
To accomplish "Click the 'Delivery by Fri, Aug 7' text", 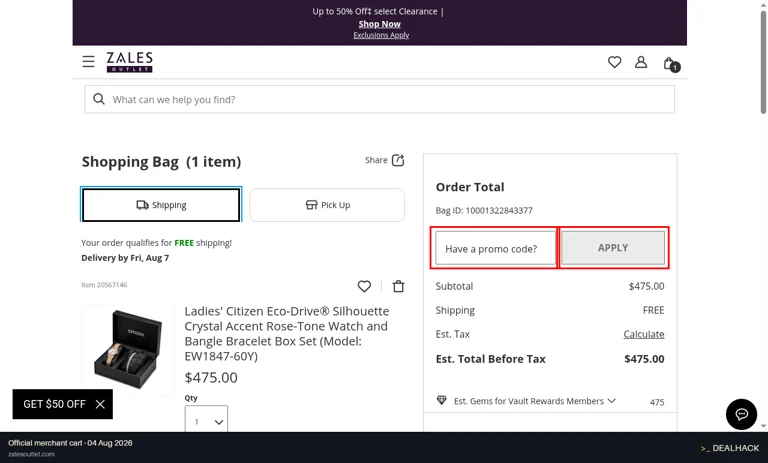I will tap(125, 258).
